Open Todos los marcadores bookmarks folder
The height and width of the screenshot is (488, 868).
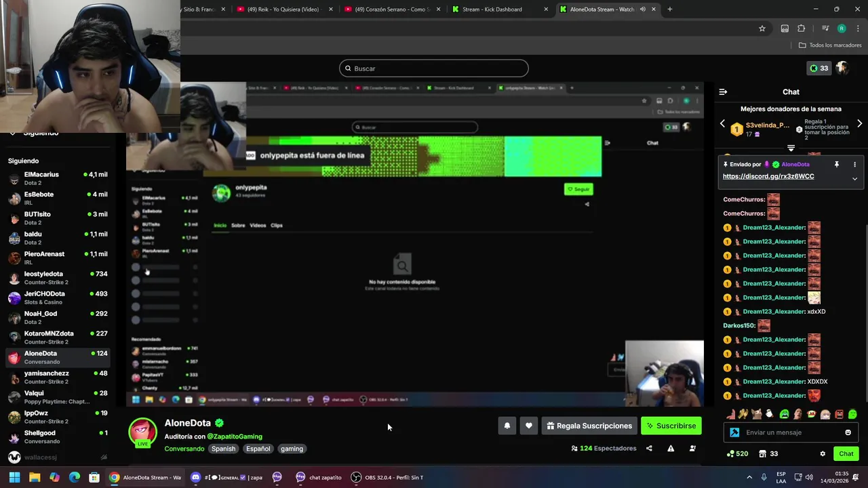[x=830, y=45]
